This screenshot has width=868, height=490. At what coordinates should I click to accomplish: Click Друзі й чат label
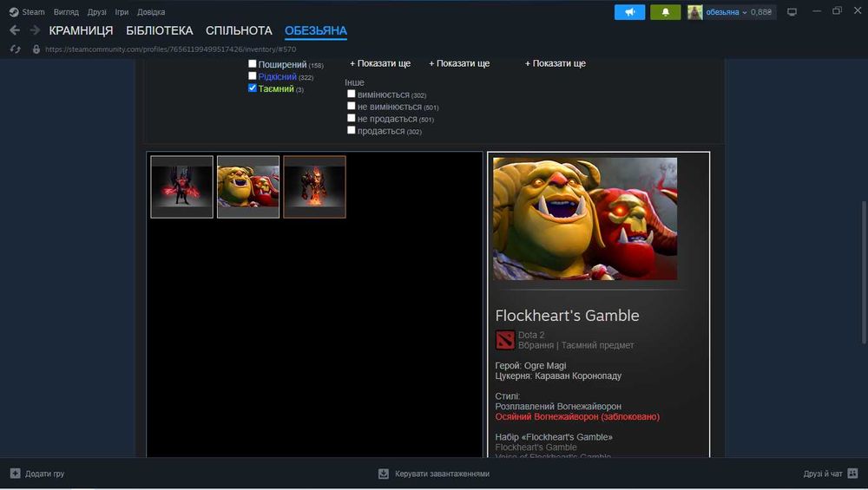click(823, 474)
